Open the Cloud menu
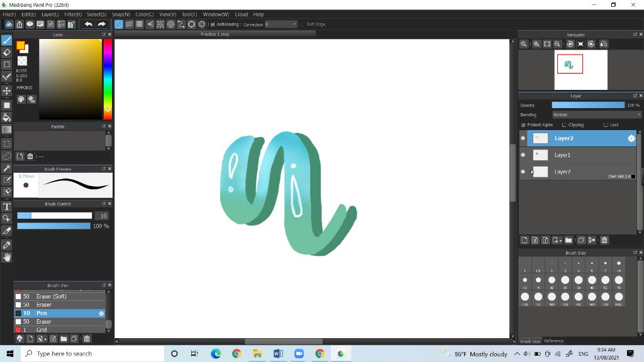644x362 pixels. [x=241, y=14]
